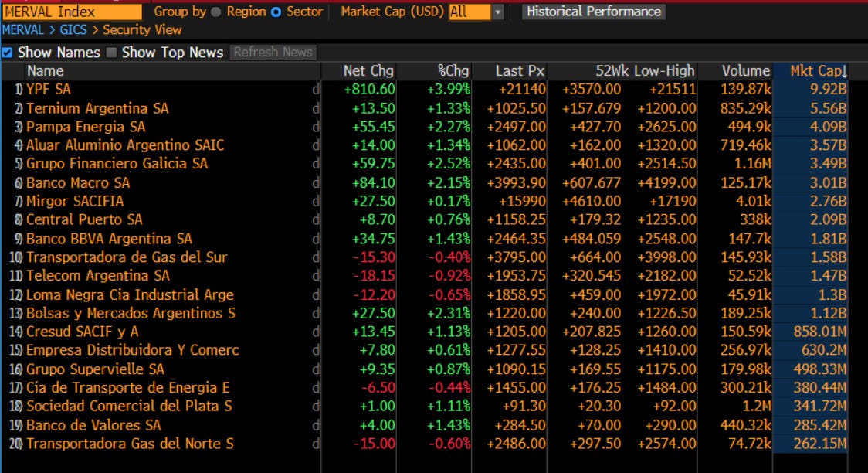Viewport: 868px width, 473px height.
Task: Select Sociedad Comercial del Plata S
Action: [x=129, y=406]
